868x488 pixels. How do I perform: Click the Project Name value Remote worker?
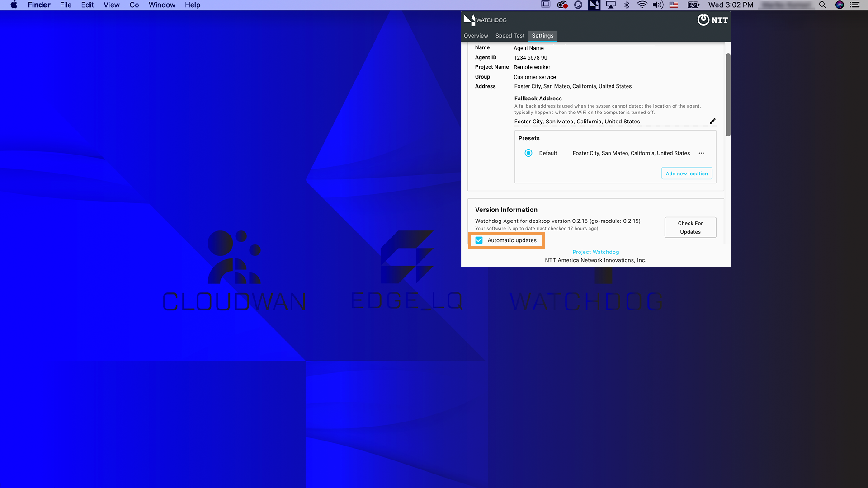[x=532, y=67]
